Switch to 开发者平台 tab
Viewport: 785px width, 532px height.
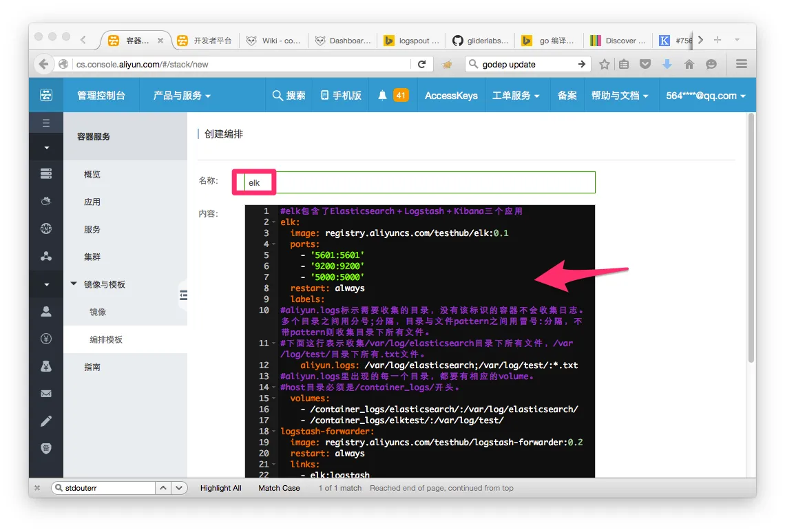(205, 41)
